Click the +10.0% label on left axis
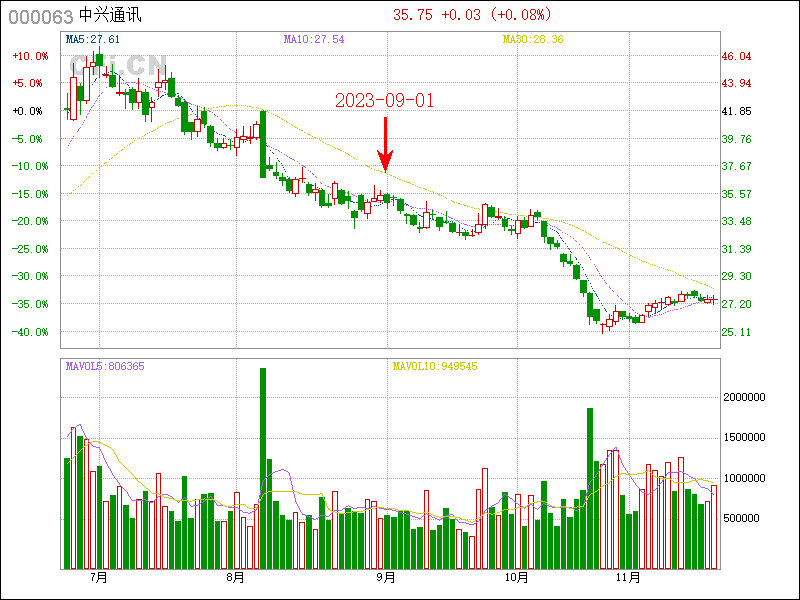The image size is (800, 600). pyautogui.click(x=29, y=56)
